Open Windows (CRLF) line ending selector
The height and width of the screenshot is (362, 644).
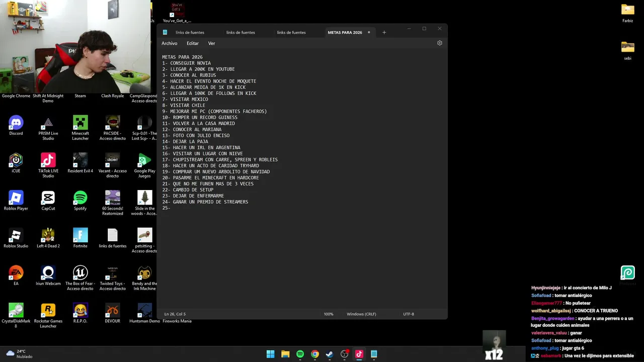click(x=361, y=314)
